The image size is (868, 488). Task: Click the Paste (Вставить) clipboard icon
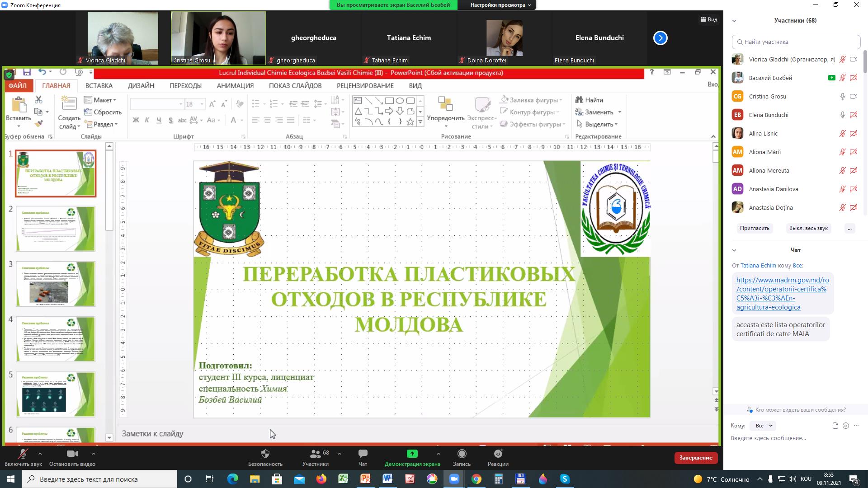click(x=19, y=104)
